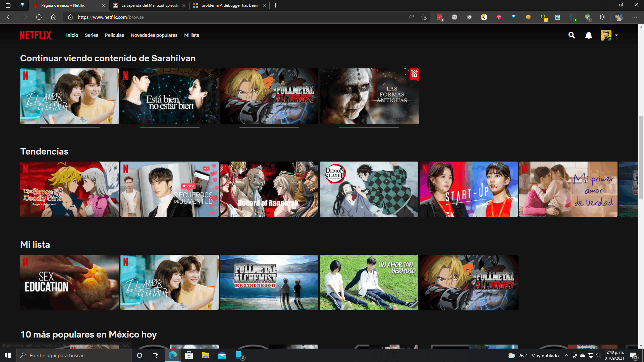Click the browser refresh button
Screen dimensions: 644x362
(x=39, y=17)
